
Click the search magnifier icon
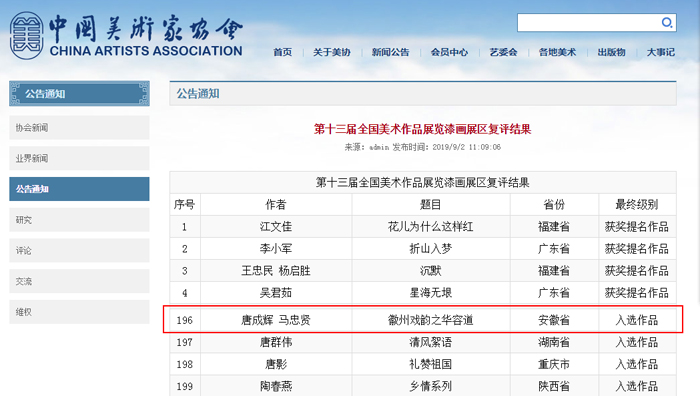coord(667,22)
